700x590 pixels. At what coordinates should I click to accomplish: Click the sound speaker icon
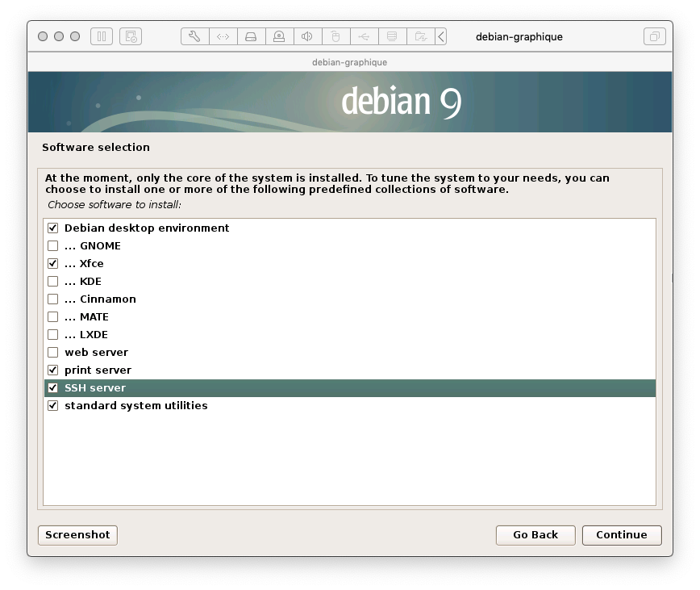307,36
